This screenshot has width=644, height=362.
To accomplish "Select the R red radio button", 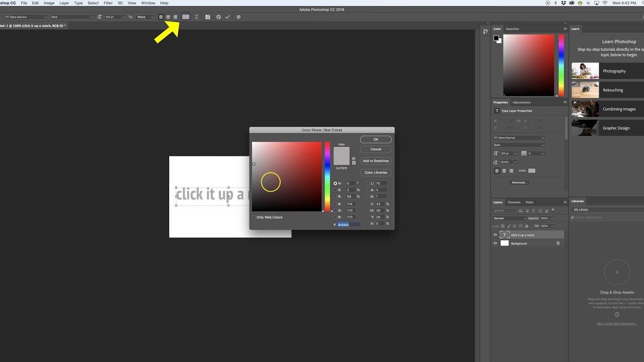I will pyautogui.click(x=335, y=204).
